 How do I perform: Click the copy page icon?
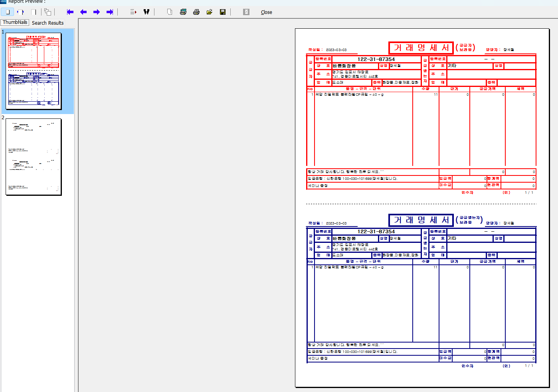coord(170,12)
